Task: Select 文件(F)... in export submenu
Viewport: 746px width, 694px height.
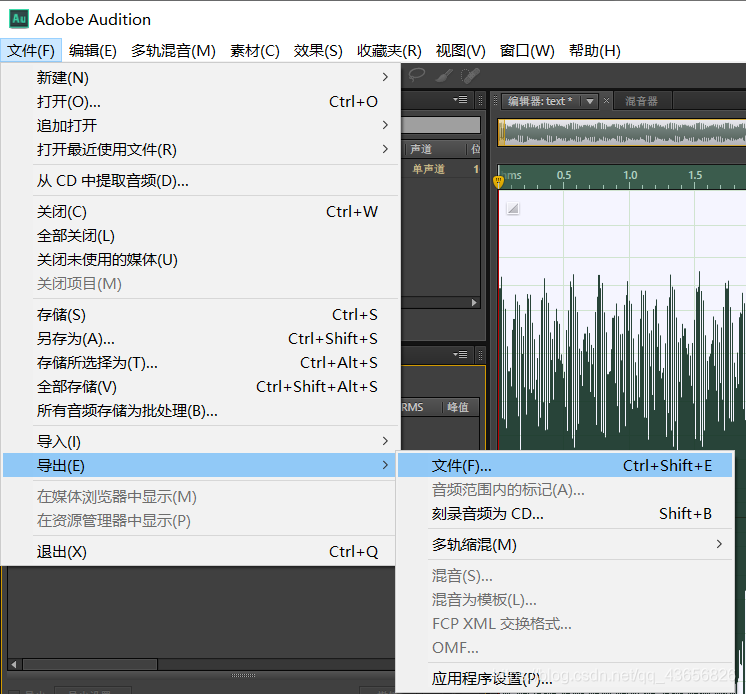Action: [565, 465]
